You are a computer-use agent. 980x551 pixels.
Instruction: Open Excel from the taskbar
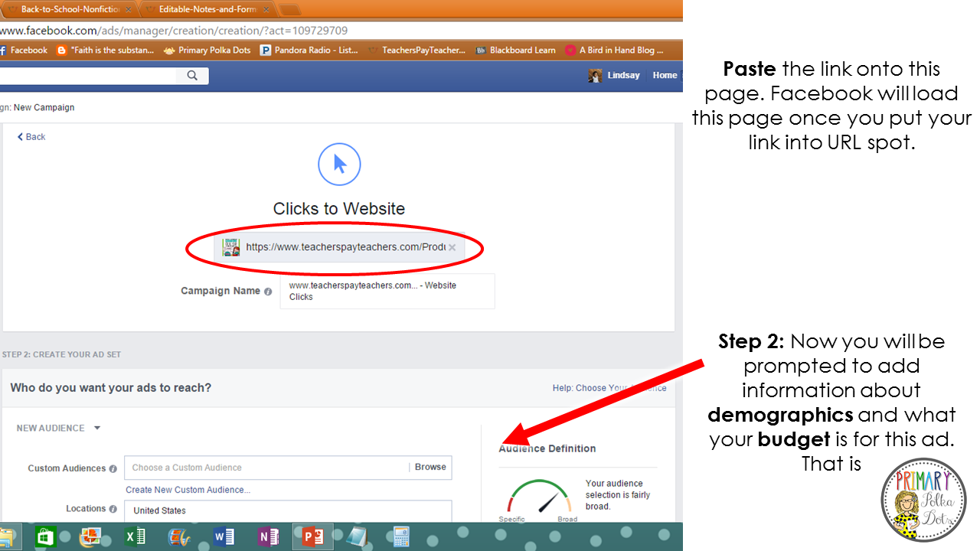[x=136, y=536]
